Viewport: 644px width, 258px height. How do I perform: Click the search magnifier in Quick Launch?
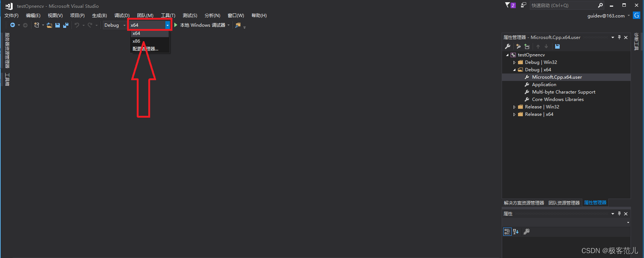(x=600, y=5)
